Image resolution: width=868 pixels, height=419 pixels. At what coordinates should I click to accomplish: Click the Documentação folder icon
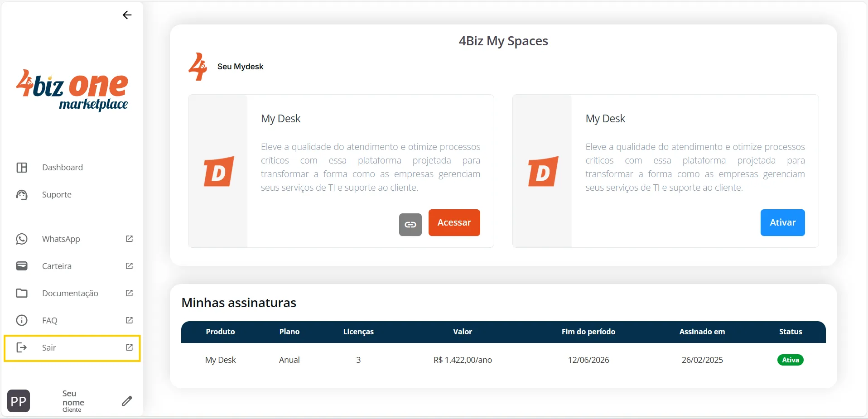pos(22,293)
